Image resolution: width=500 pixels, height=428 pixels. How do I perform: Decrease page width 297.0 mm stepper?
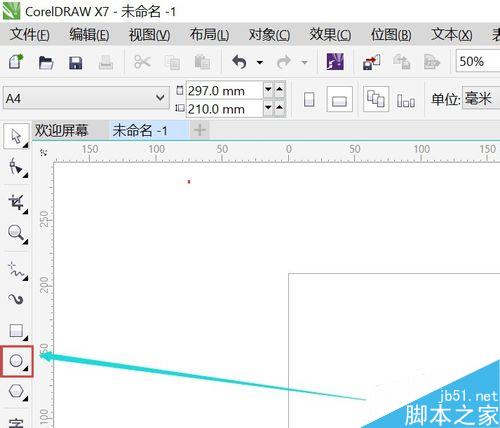pyautogui.click(x=268, y=90)
